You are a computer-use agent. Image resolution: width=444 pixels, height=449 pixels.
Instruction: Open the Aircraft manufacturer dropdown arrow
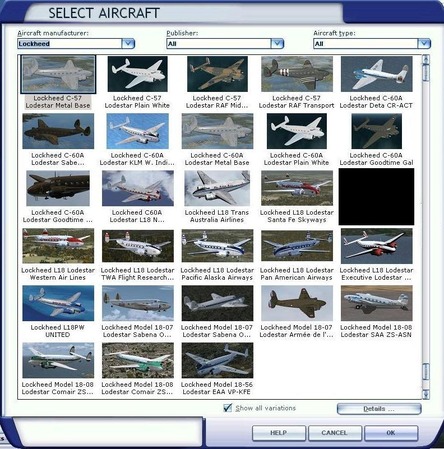click(x=128, y=44)
